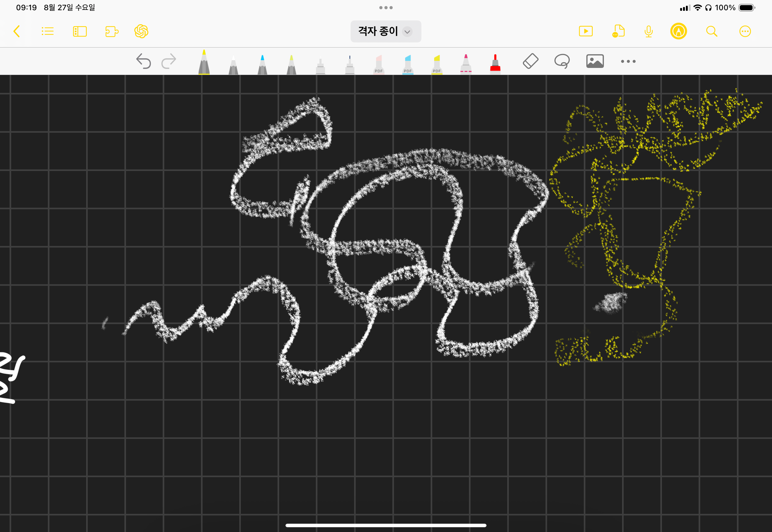
Task: Toggle the yellow pencil drawing mode button
Action: (x=678, y=31)
